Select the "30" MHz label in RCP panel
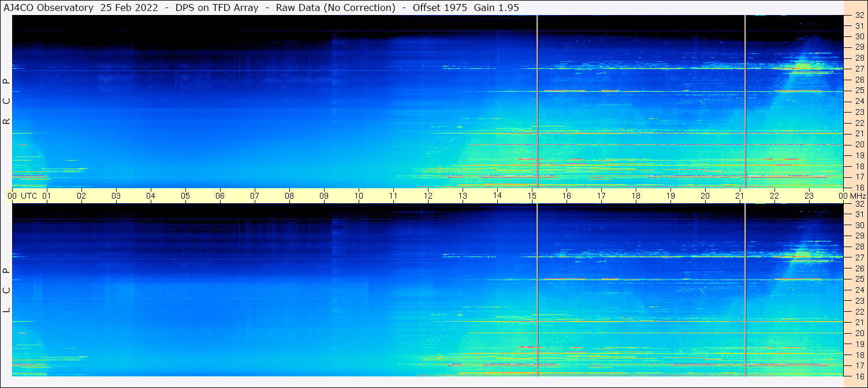 [859, 37]
